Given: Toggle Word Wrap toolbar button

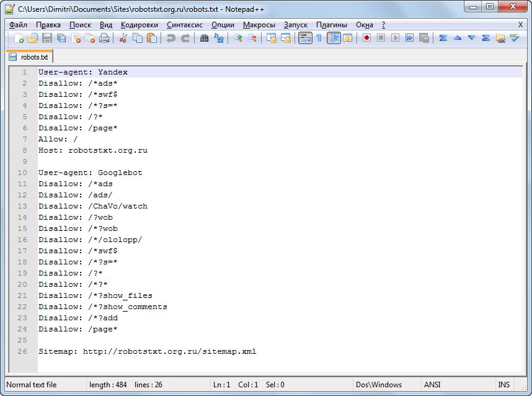Looking at the screenshot, I should (305, 38).
